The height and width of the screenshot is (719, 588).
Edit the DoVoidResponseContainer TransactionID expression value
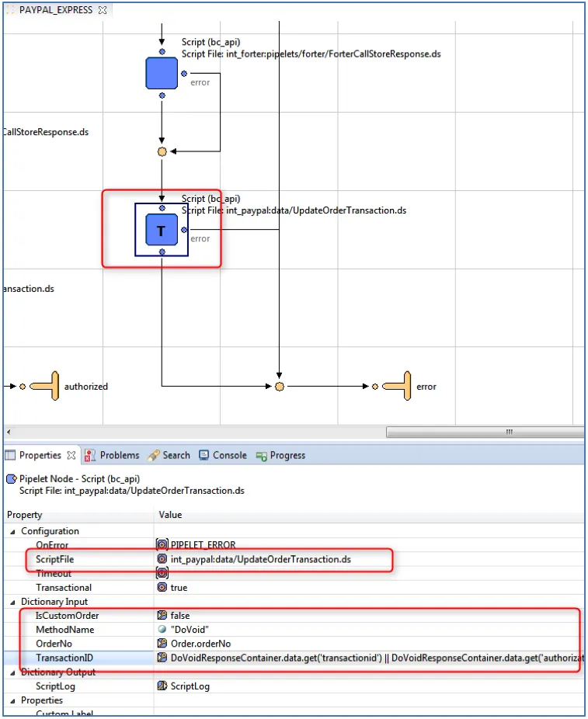pyautogui.click(x=377, y=658)
